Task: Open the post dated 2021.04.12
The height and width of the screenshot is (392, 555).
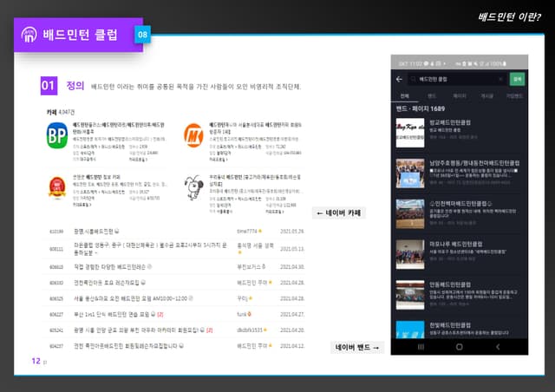Action: [x=128, y=346]
